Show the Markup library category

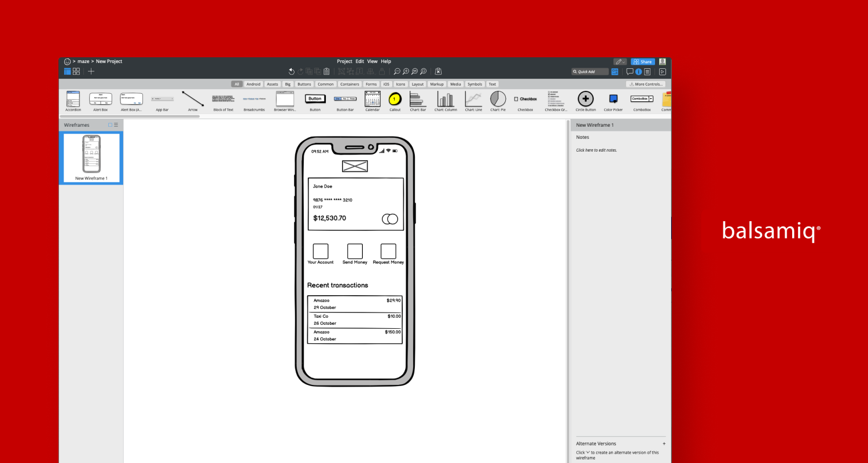(x=437, y=84)
